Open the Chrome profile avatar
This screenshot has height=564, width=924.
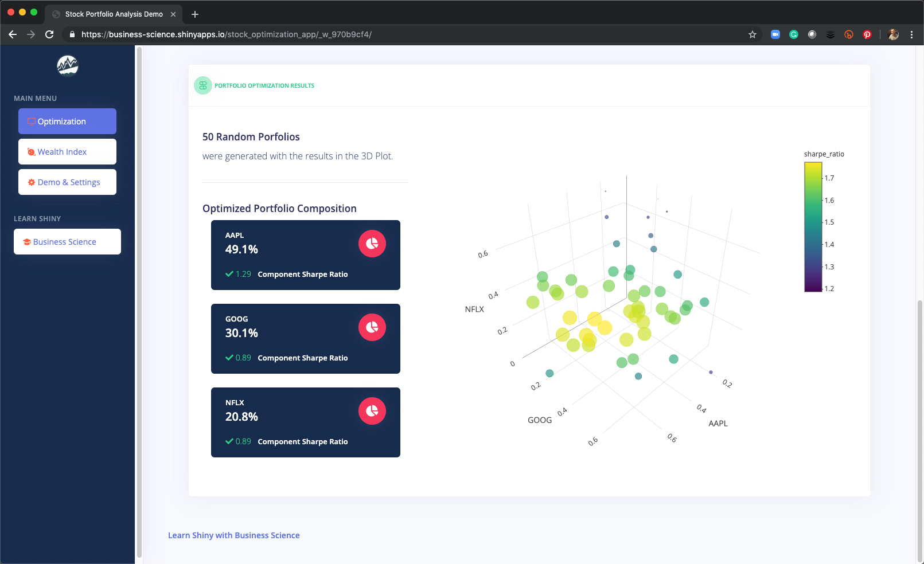(x=893, y=34)
